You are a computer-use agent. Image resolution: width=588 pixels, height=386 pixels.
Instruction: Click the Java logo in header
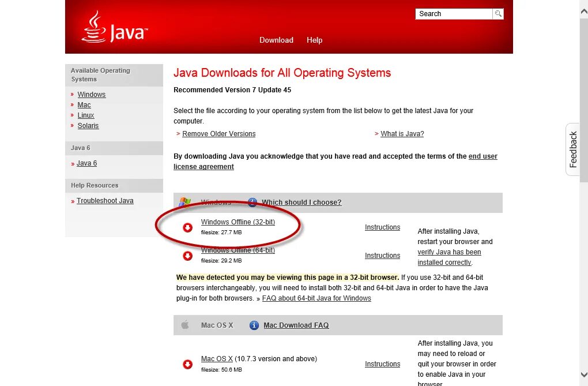tap(114, 27)
